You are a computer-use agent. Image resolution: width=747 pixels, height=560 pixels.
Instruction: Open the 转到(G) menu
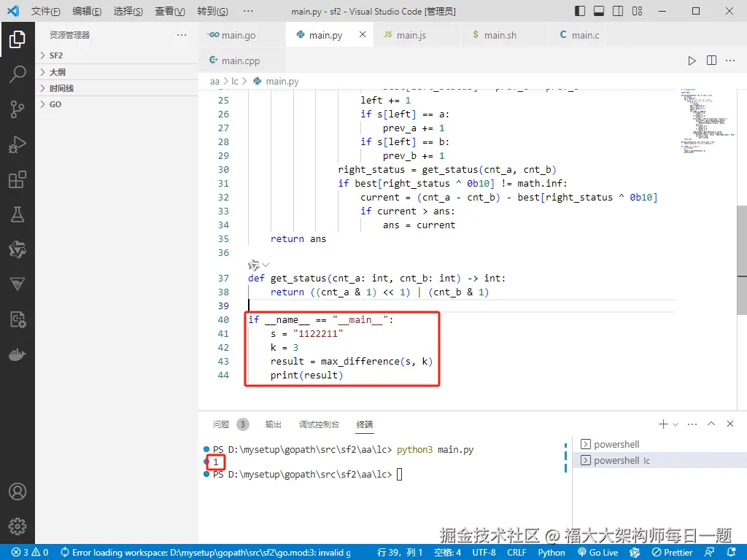(x=212, y=11)
